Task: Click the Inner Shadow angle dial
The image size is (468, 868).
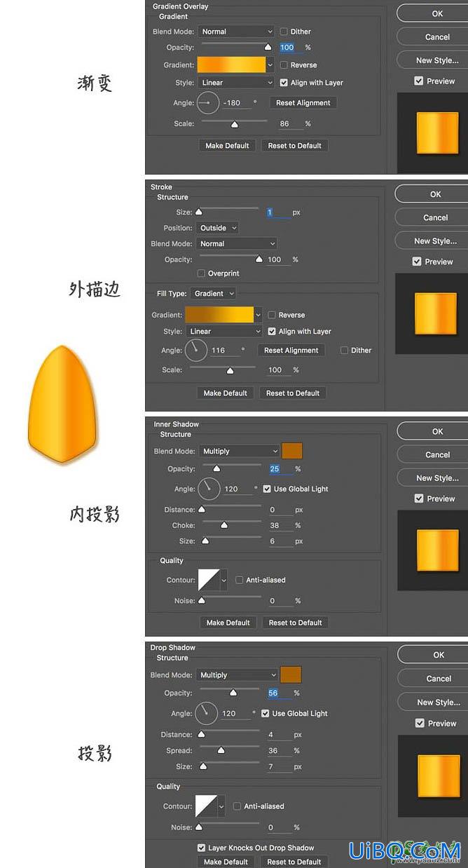Action: tap(209, 489)
